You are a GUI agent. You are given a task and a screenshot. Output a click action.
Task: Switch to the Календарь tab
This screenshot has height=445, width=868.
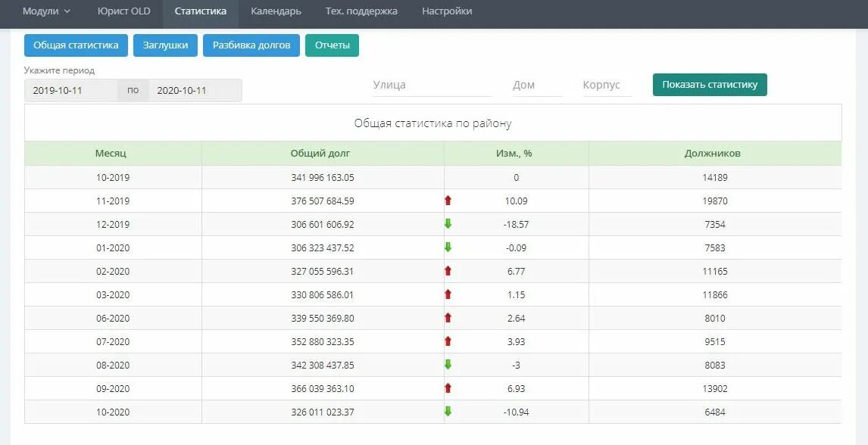pyautogui.click(x=276, y=11)
